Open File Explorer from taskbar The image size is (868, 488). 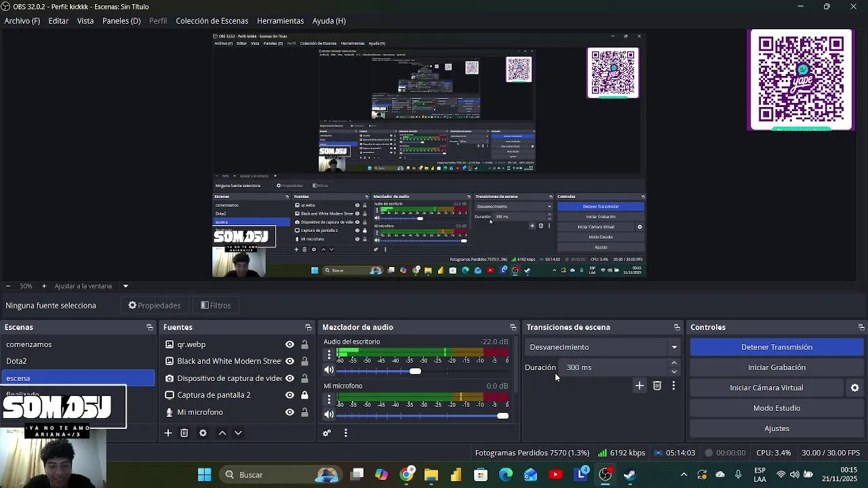431,474
